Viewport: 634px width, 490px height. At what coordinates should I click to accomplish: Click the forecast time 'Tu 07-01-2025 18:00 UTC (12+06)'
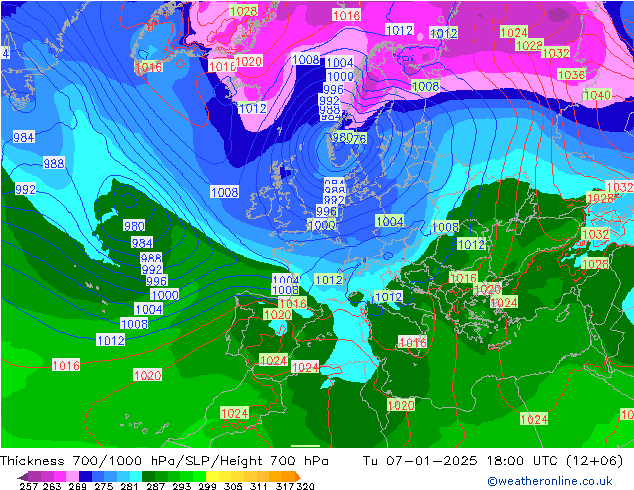pyautogui.click(x=493, y=461)
